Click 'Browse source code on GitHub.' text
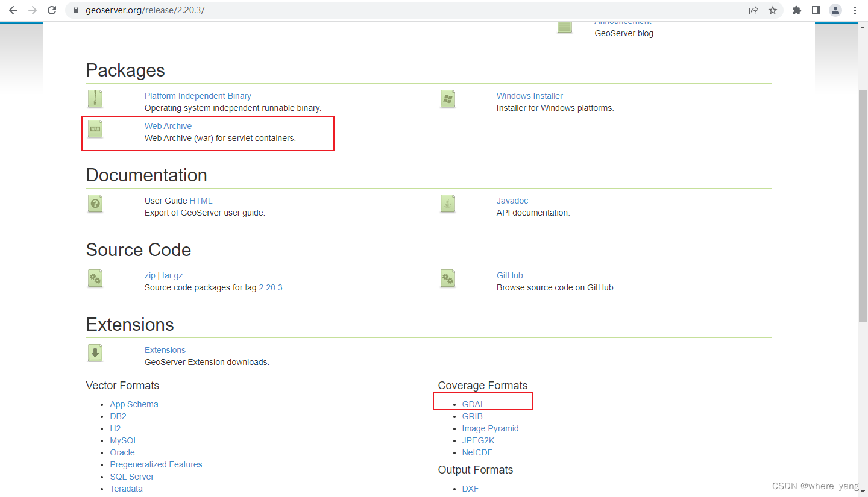The width and height of the screenshot is (868, 497). [556, 287]
